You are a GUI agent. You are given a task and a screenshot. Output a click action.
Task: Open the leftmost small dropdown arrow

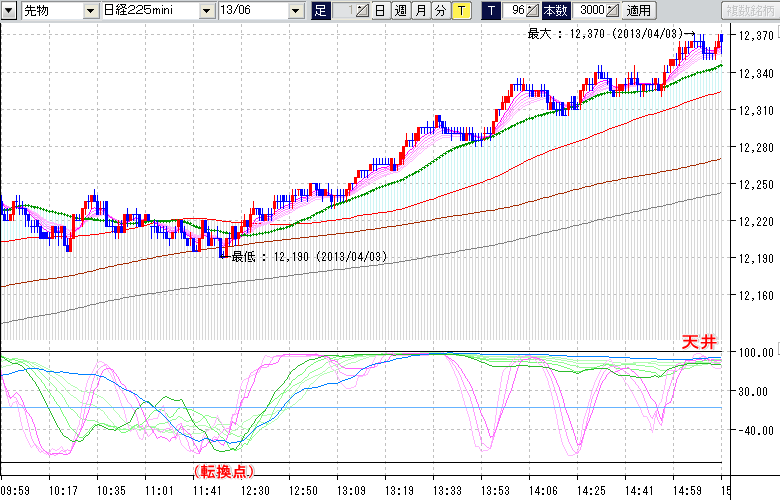pyautogui.click(x=11, y=11)
